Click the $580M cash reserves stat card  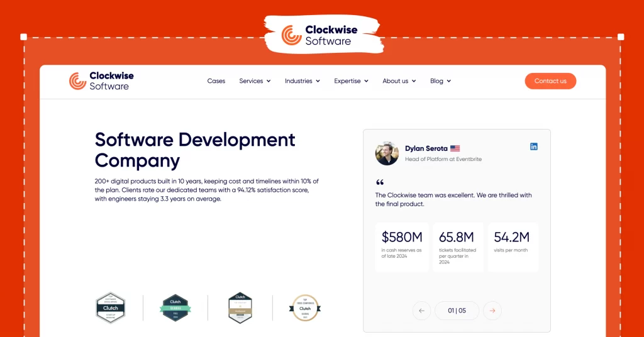[402, 247]
